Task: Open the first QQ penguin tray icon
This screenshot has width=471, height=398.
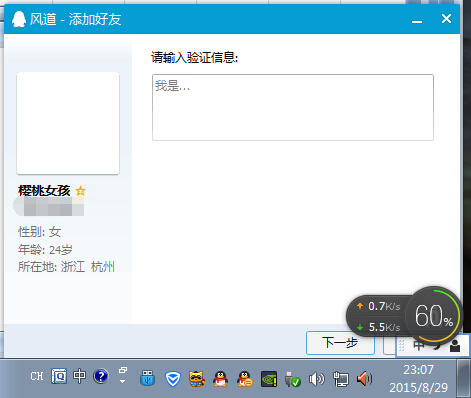Action: (x=220, y=379)
